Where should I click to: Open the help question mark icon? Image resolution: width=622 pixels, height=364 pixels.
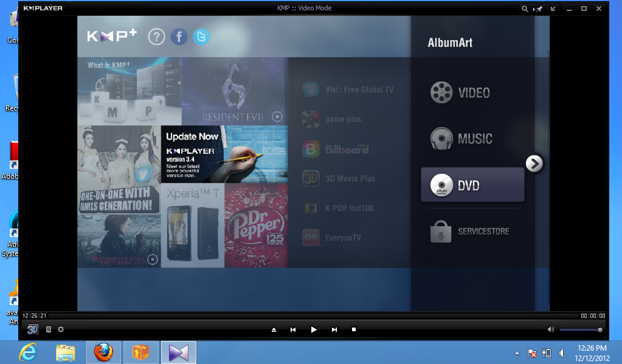click(156, 36)
